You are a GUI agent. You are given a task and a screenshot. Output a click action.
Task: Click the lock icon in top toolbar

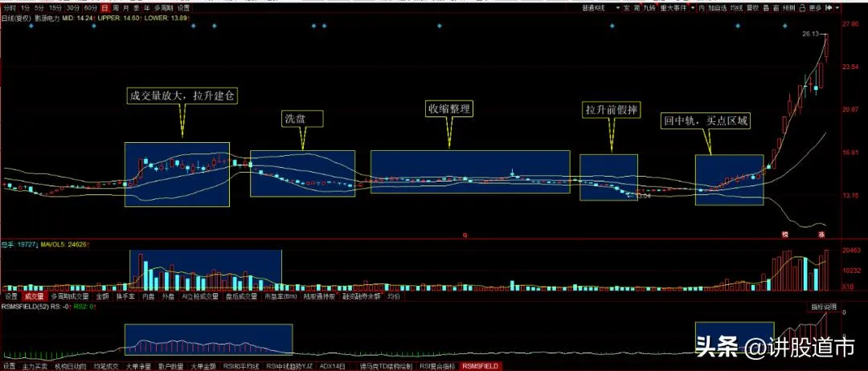point(801,8)
